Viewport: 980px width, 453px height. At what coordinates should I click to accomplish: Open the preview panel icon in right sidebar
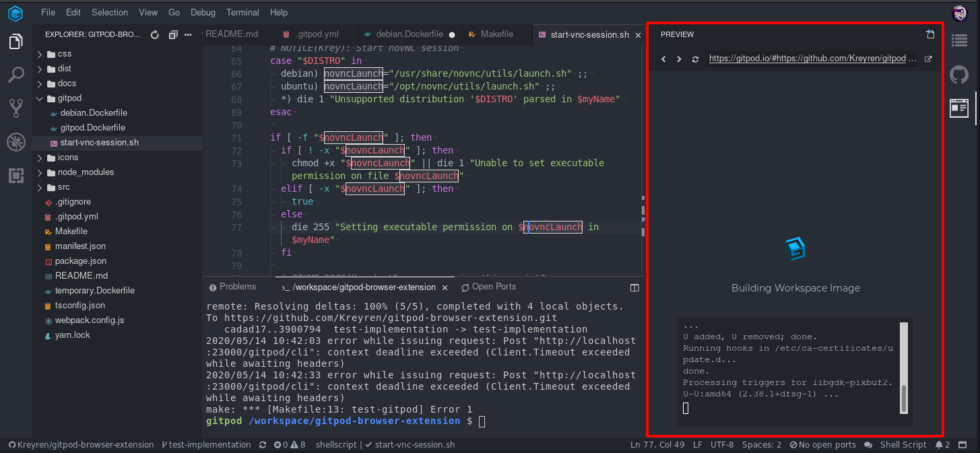(x=958, y=108)
